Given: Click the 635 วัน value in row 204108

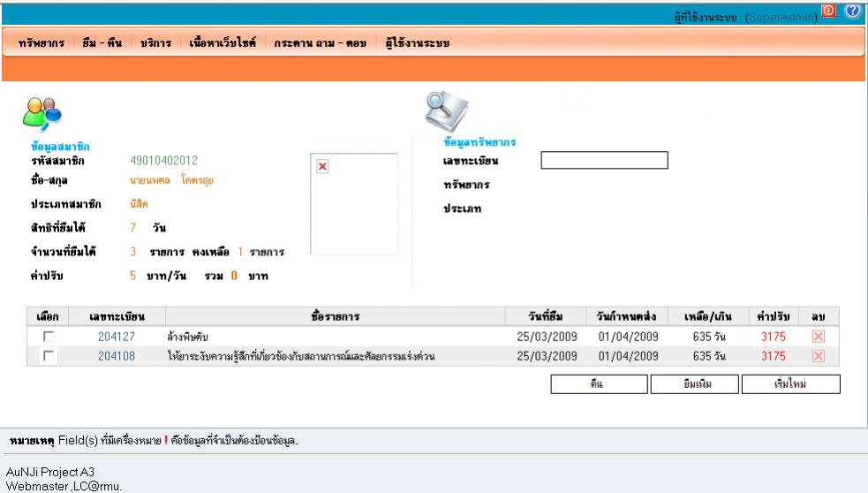Looking at the screenshot, I should pyautogui.click(x=709, y=356).
